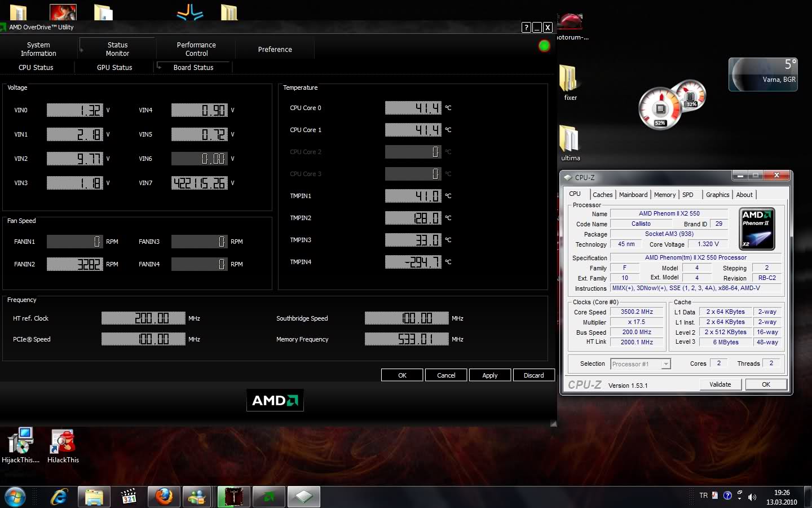Open the Graphics tab in CPU-Z
Image resolution: width=812 pixels, height=508 pixels.
click(x=717, y=195)
